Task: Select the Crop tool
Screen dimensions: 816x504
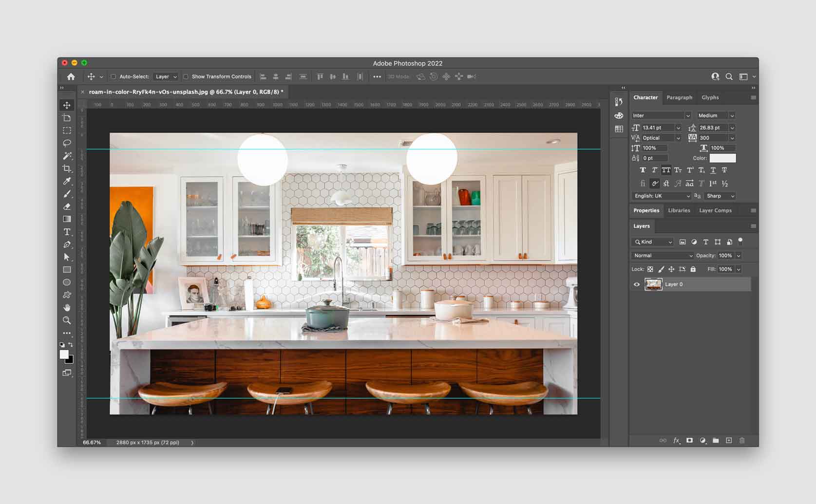Action: [67, 168]
